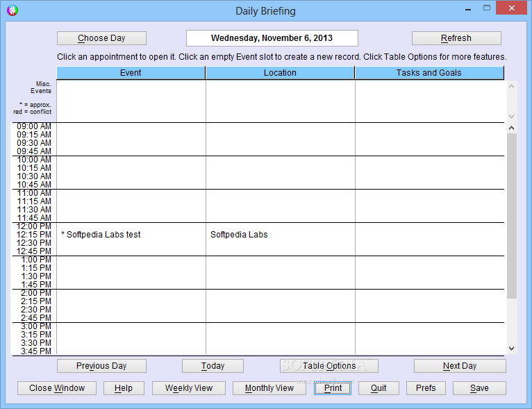Click the Misc. Events scroll up arrow
The image size is (532, 409).
coord(512,87)
